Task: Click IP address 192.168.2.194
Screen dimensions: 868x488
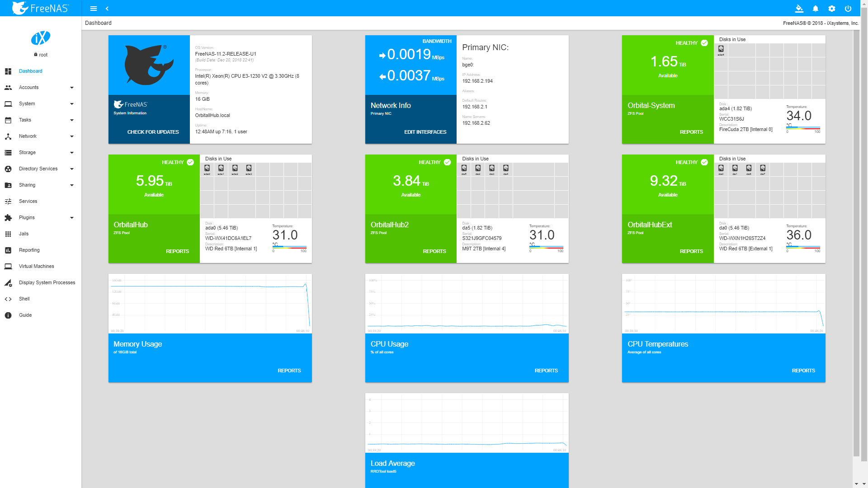Action: 477,81
